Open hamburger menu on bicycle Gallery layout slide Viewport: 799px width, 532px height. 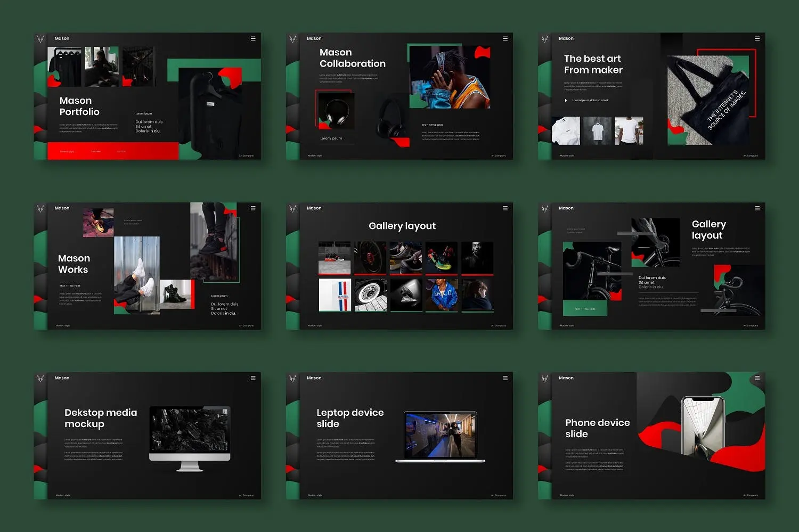coord(757,208)
